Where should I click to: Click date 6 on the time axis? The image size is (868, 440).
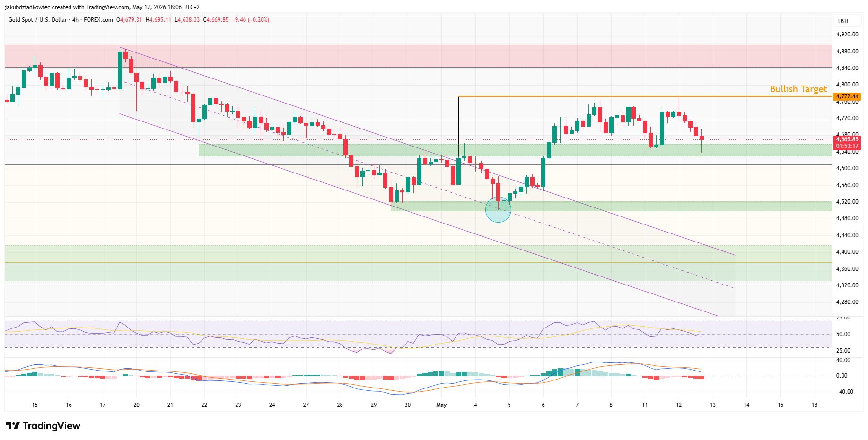pos(543,405)
